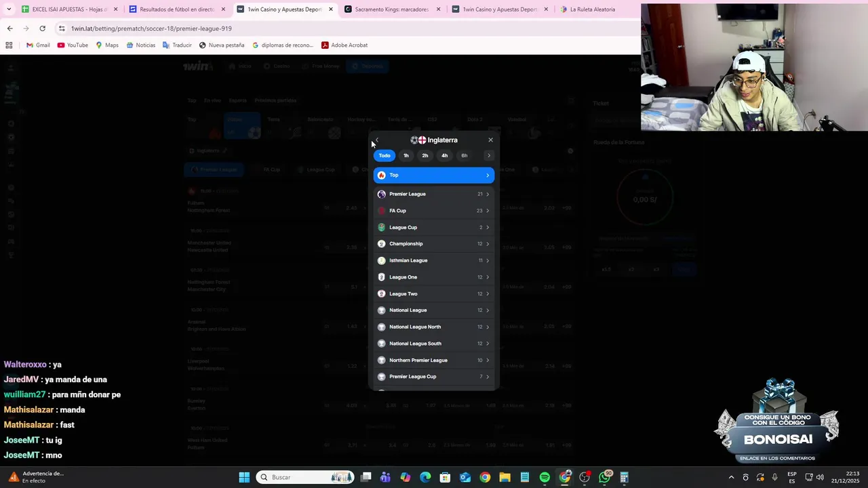
Task: Click the taskbar Buscar search box
Action: click(x=305, y=477)
